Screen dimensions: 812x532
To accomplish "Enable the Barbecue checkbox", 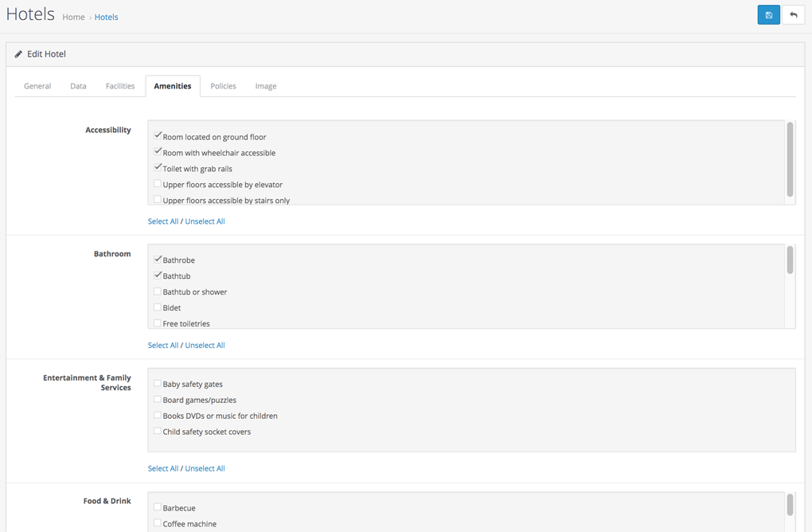I will (158, 507).
